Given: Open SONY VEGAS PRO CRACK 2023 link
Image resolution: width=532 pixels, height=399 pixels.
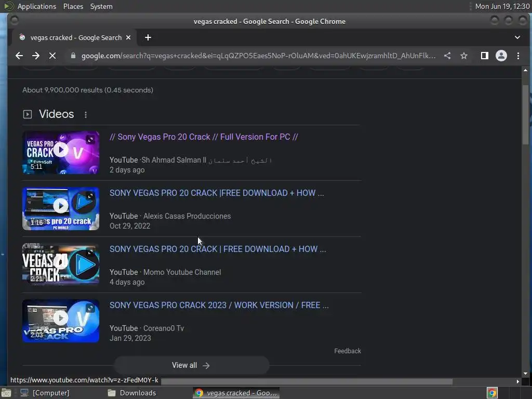Looking at the screenshot, I should tap(219, 305).
